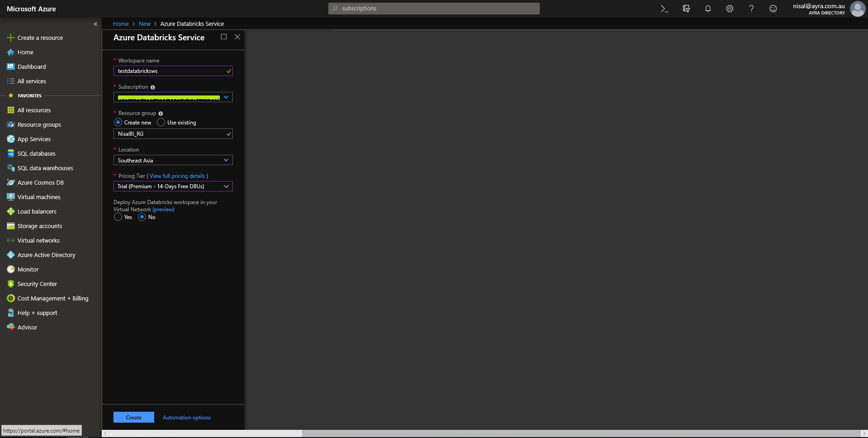Select the Use existing resource group radio
The image size is (868, 438).
[161, 122]
